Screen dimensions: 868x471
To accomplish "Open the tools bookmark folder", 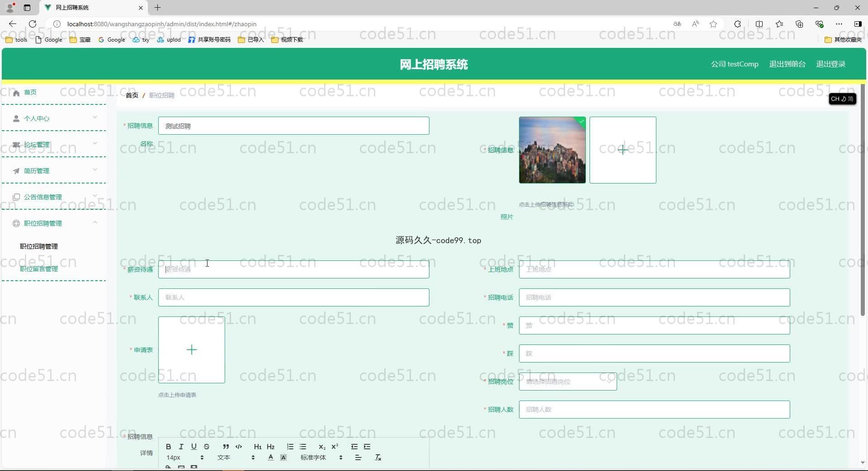I will point(16,40).
